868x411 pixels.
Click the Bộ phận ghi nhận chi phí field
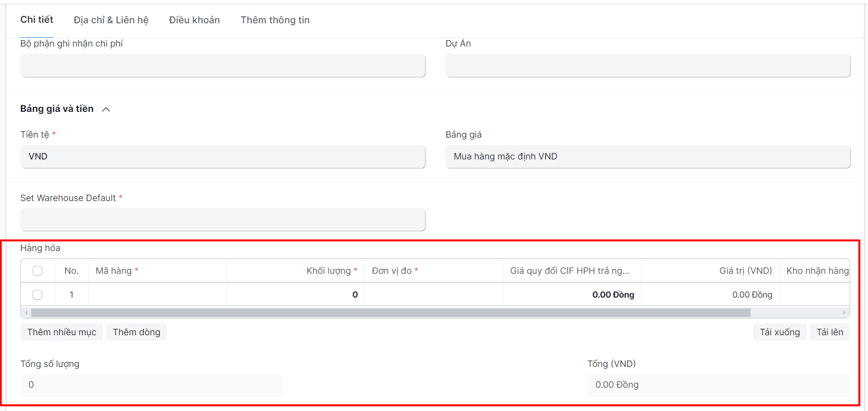[222, 66]
